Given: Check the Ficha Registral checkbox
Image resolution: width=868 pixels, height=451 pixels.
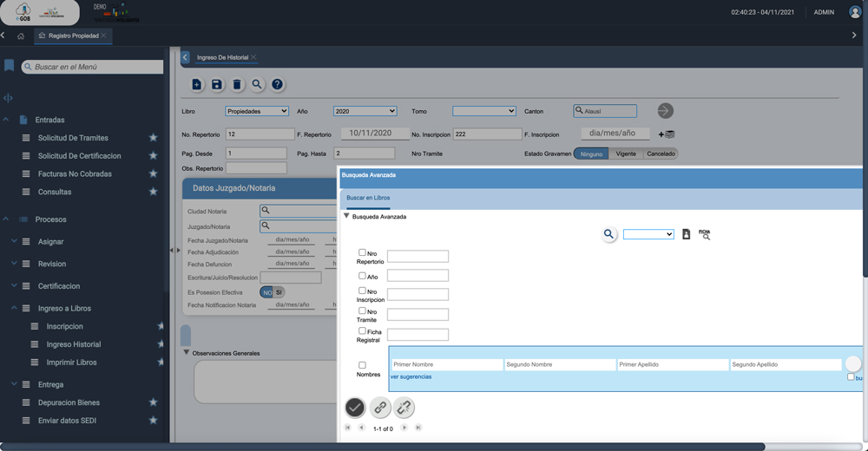Looking at the screenshot, I should [363, 331].
